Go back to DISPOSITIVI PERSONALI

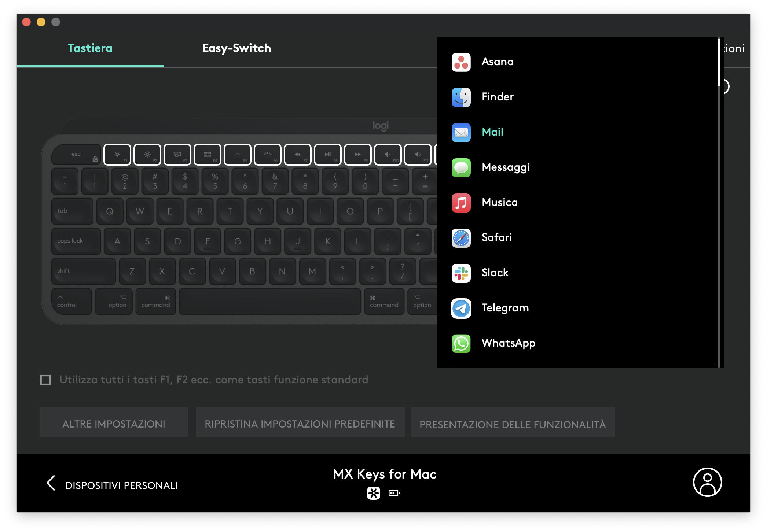pos(122,485)
